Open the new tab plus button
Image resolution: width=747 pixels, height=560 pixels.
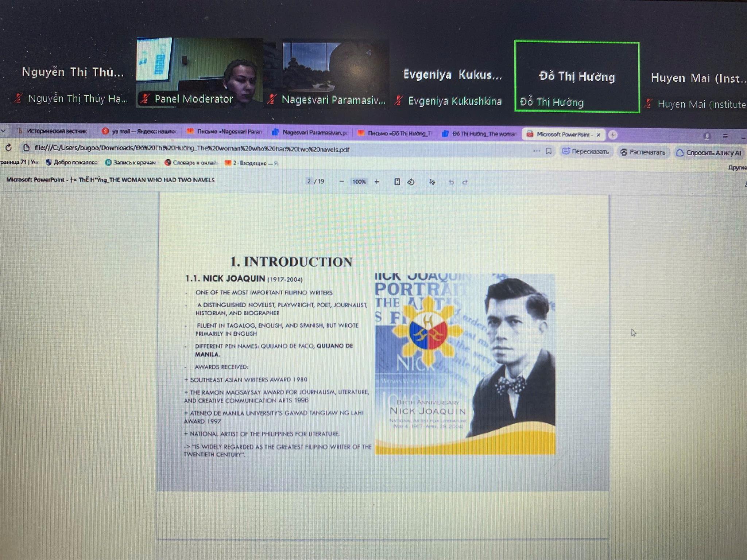pos(613,135)
